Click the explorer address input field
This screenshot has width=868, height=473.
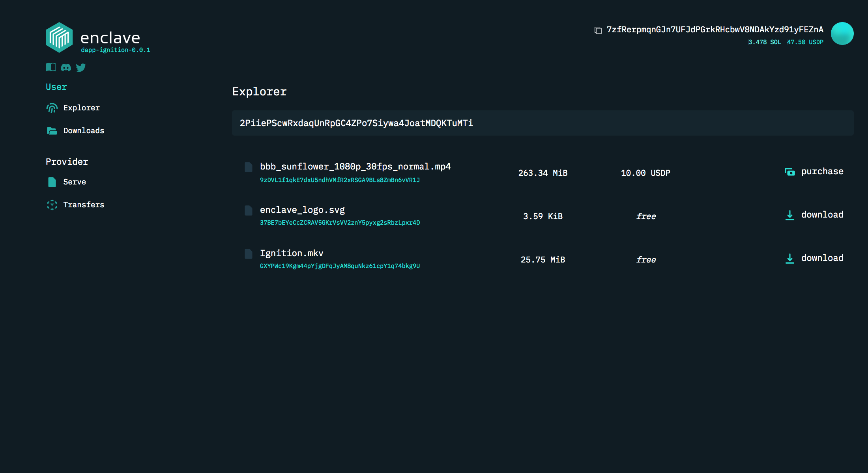coord(542,123)
